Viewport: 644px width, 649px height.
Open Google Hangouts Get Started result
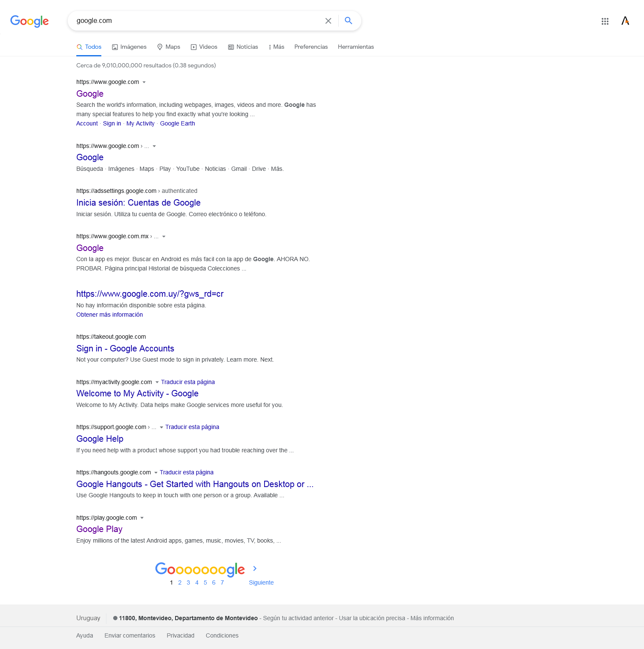[x=195, y=484]
